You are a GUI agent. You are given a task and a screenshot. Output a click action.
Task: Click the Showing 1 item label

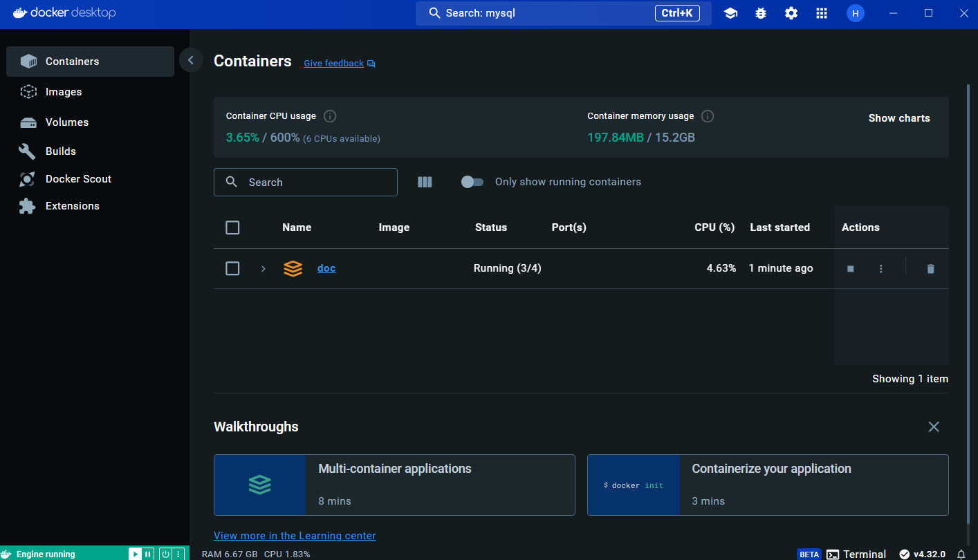910,379
